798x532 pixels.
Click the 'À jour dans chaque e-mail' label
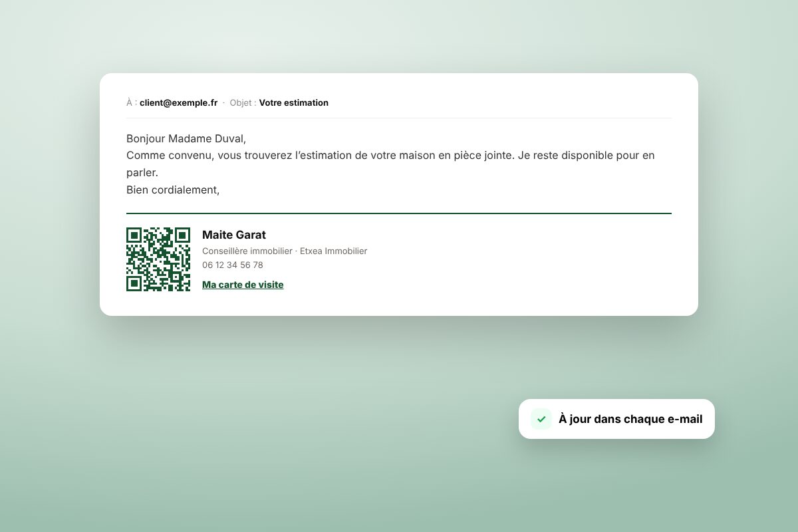pos(630,419)
